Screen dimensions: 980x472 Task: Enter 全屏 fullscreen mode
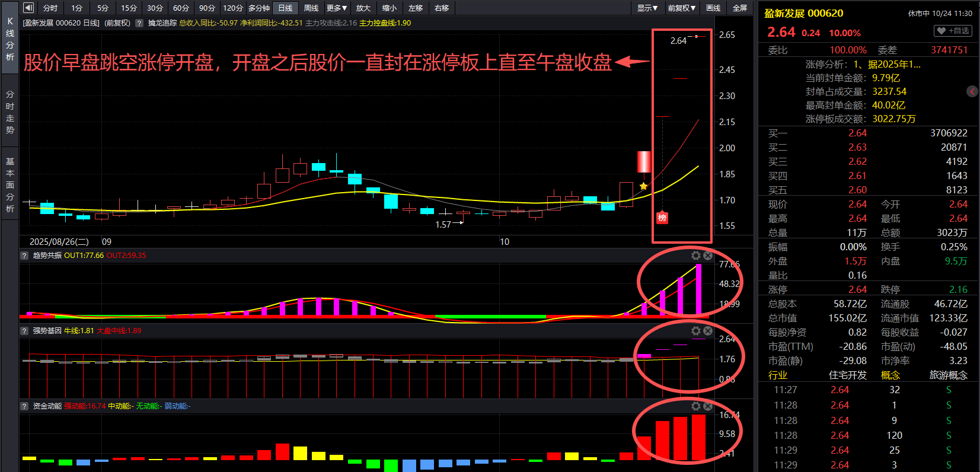740,8
